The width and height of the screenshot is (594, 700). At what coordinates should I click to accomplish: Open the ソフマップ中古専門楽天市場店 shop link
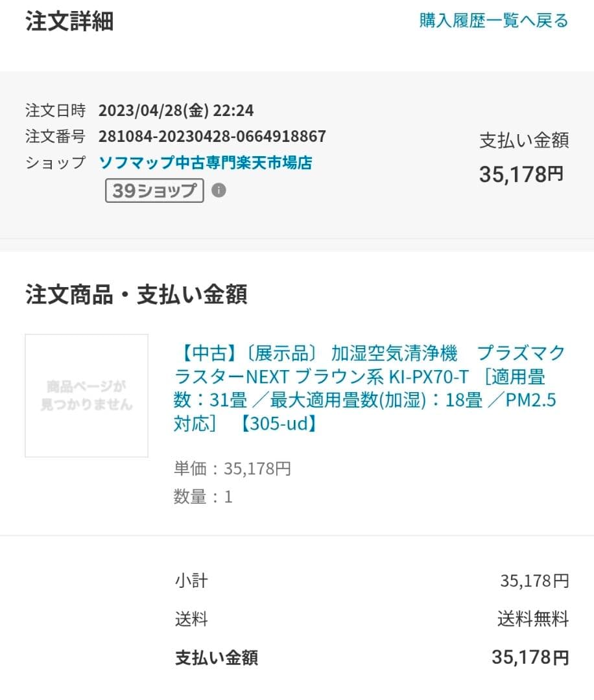pyautogui.click(x=205, y=163)
